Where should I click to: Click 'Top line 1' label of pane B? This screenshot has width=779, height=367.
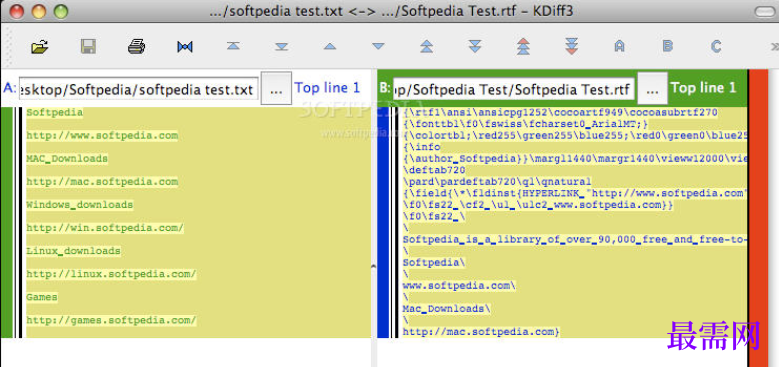(x=703, y=88)
